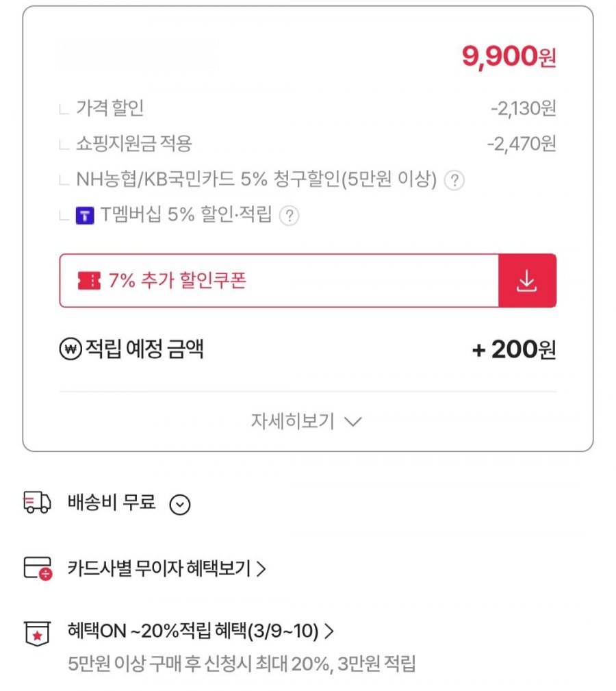Download the 7% discount coupon
Viewport: 616px width, 691px height.
(x=526, y=281)
